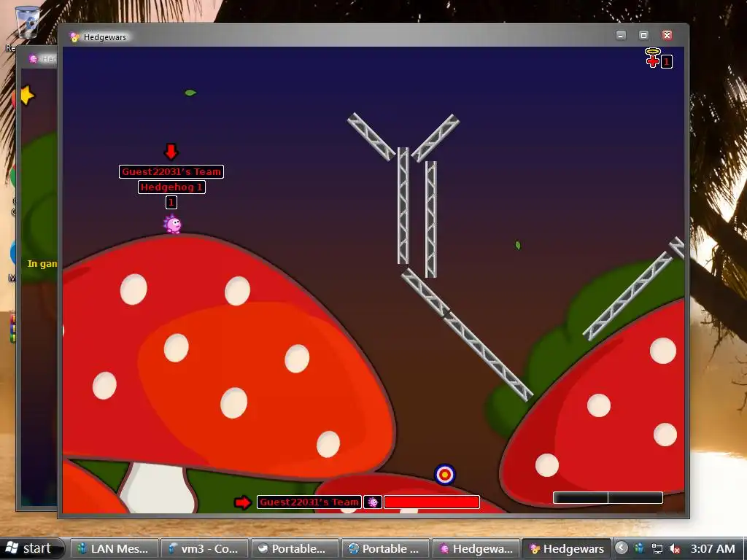The image size is (747, 560).
Task: Expand hidden tray icons arrow
Action: [622, 548]
